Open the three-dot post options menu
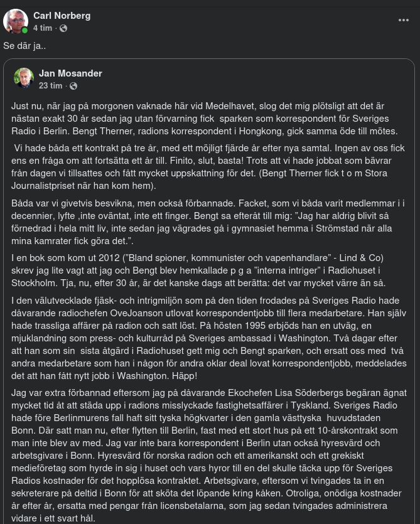420x524 pixels. tap(404, 20)
